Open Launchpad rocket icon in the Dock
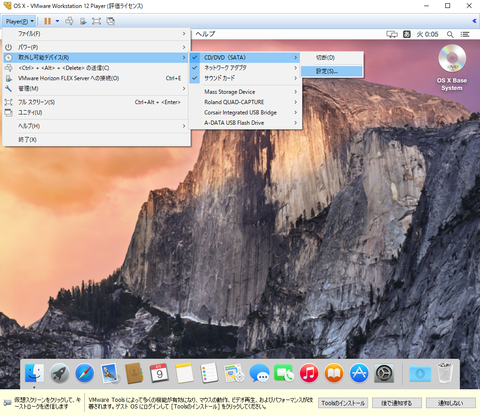 click(x=59, y=373)
